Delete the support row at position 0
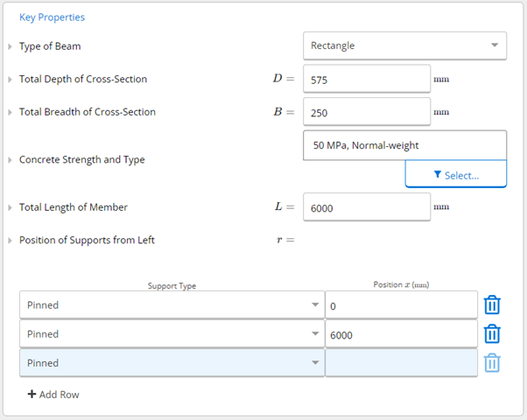Image resolution: width=527 pixels, height=420 pixels. click(492, 304)
